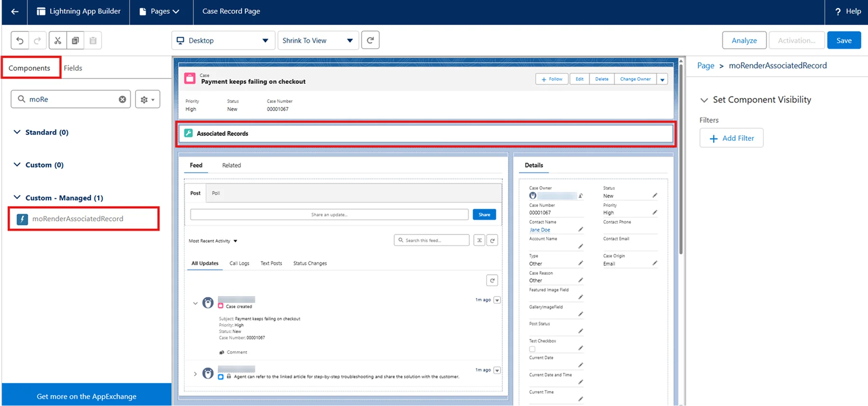Click the feed sort icon beside search
868x406 pixels.
click(479, 240)
